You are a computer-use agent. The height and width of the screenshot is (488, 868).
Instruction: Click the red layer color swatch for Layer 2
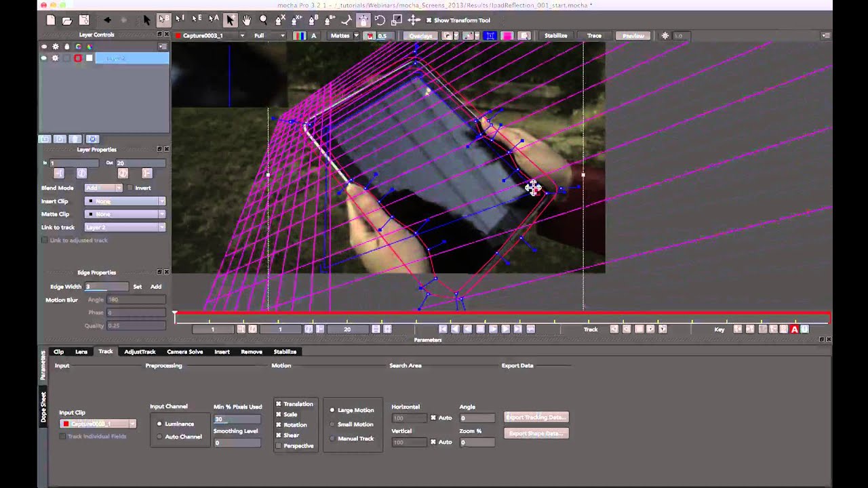click(78, 58)
